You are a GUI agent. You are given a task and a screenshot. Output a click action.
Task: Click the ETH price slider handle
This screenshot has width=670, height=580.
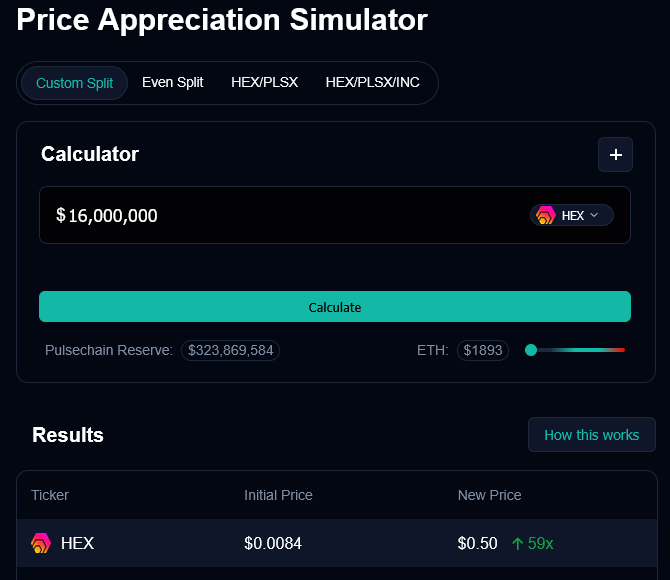[x=531, y=350]
